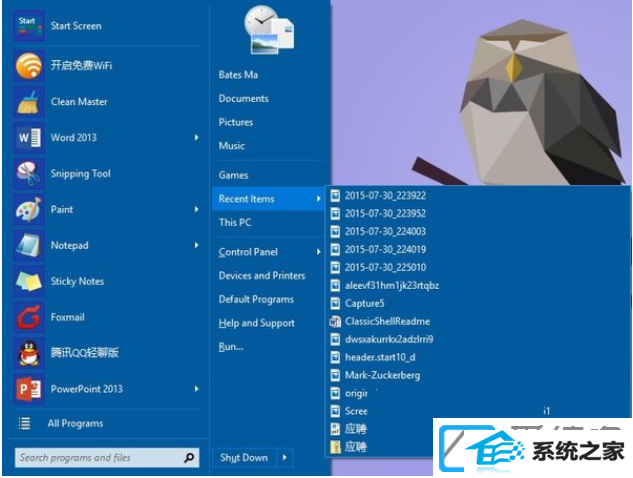Expand Notepad submenu arrow
The image size is (633, 478).
pyautogui.click(x=197, y=245)
